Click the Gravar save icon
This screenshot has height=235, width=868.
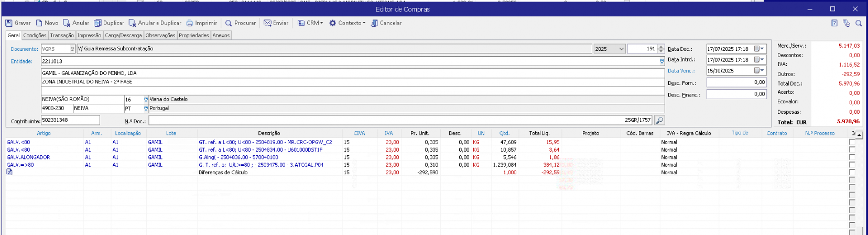(x=9, y=23)
